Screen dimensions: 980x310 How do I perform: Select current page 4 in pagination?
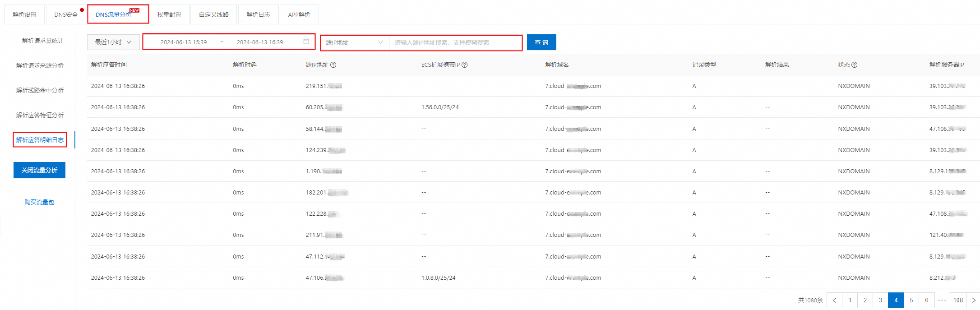point(896,300)
